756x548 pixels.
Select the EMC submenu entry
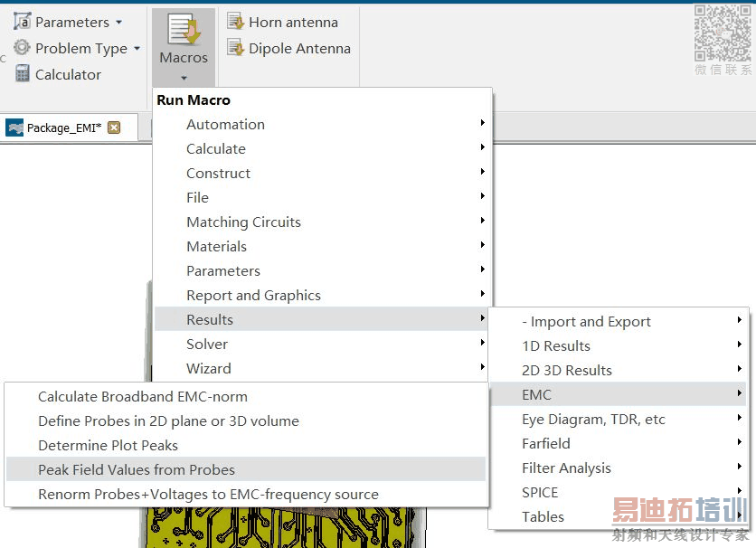619,395
